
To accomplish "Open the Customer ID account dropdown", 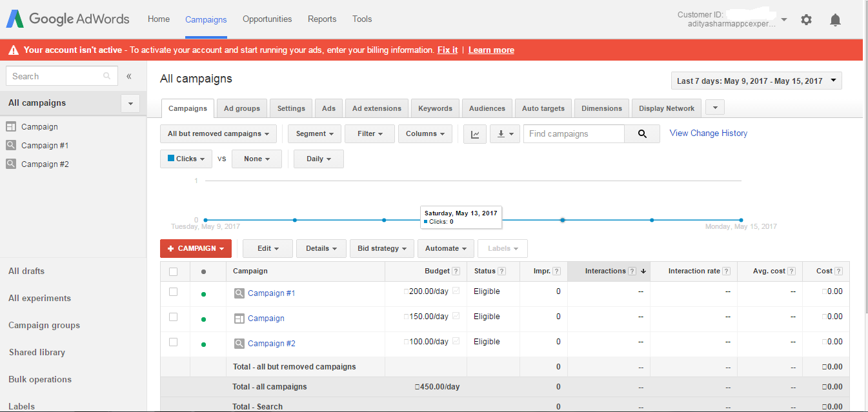I will (x=784, y=19).
